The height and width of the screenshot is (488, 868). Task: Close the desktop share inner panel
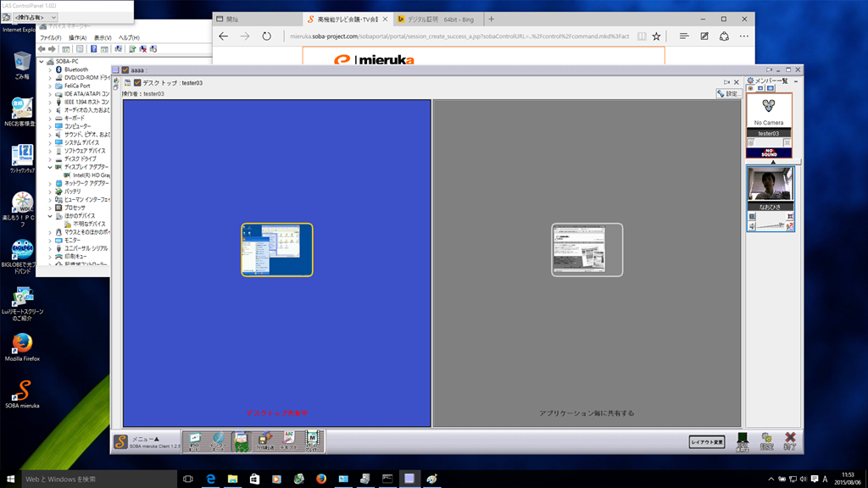737,82
